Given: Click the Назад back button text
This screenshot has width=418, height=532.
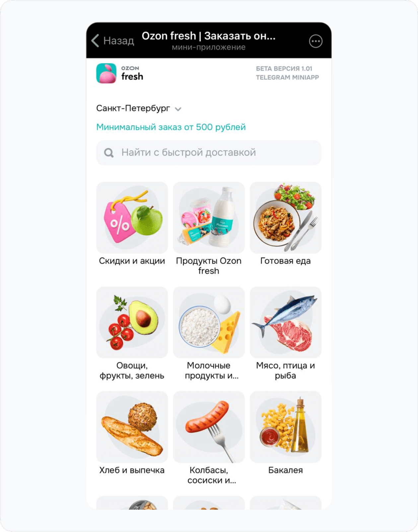Looking at the screenshot, I should 119,41.
